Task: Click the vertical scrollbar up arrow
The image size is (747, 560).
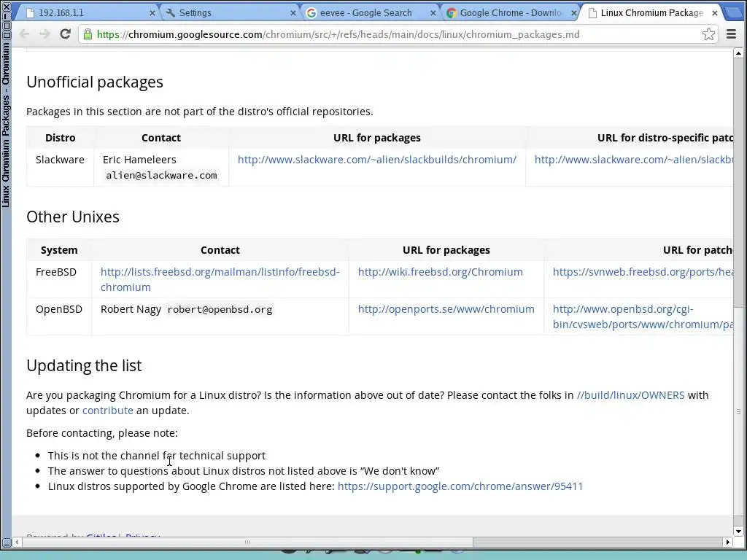Action: [738, 53]
